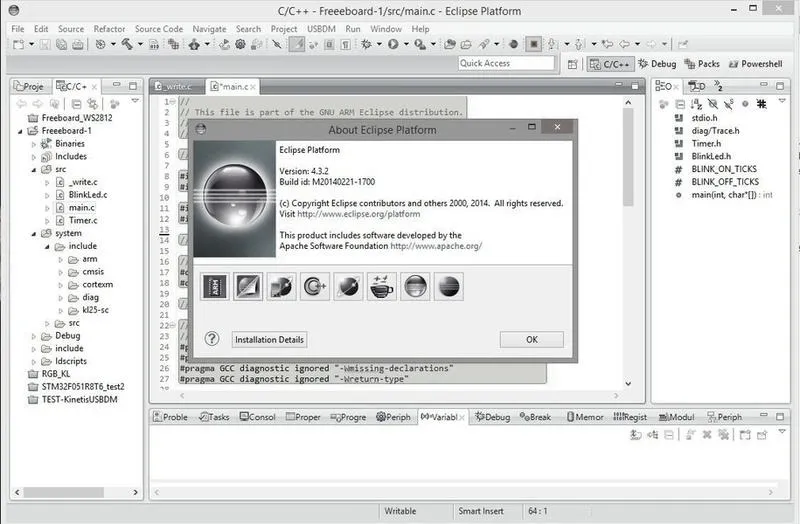800x524 pixels.
Task: Toggle Show Whitespace Characters paragraph icon
Action: point(345,44)
